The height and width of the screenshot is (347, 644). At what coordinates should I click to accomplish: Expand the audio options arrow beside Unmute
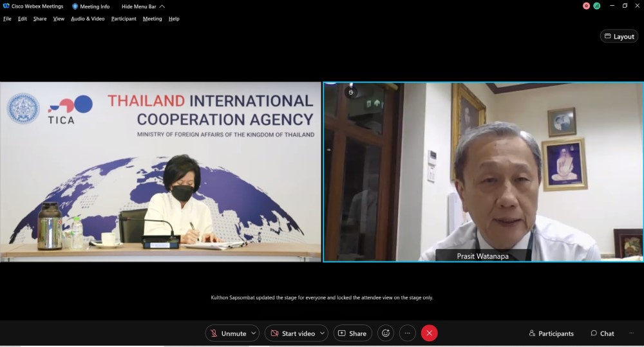coord(254,333)
